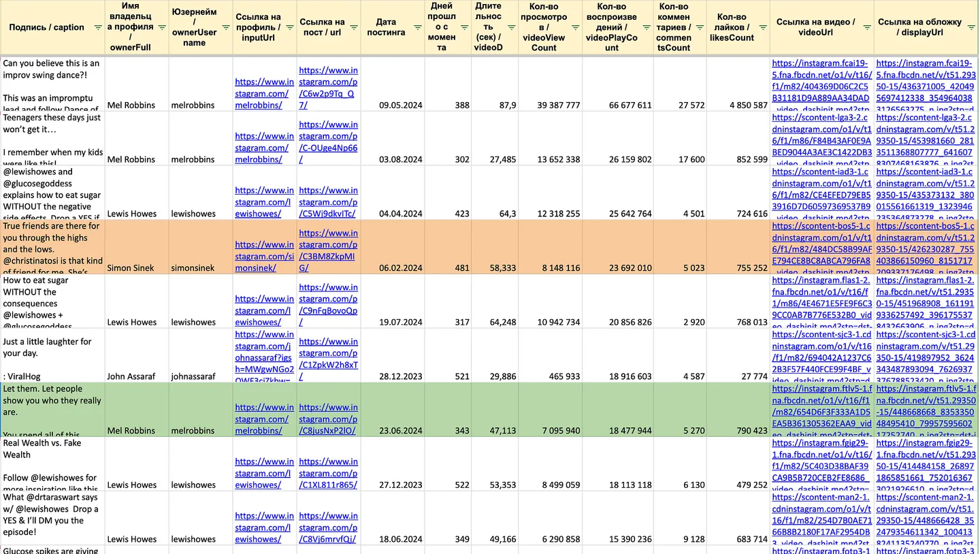
Task: Open filter icon of Дата постинга column
Action: [x=416, y=28]
